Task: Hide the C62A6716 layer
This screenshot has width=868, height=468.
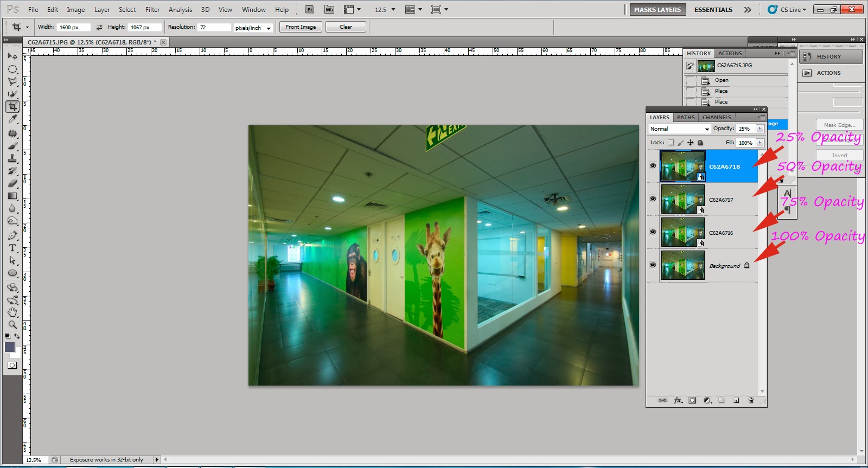Action: (653, 232)
